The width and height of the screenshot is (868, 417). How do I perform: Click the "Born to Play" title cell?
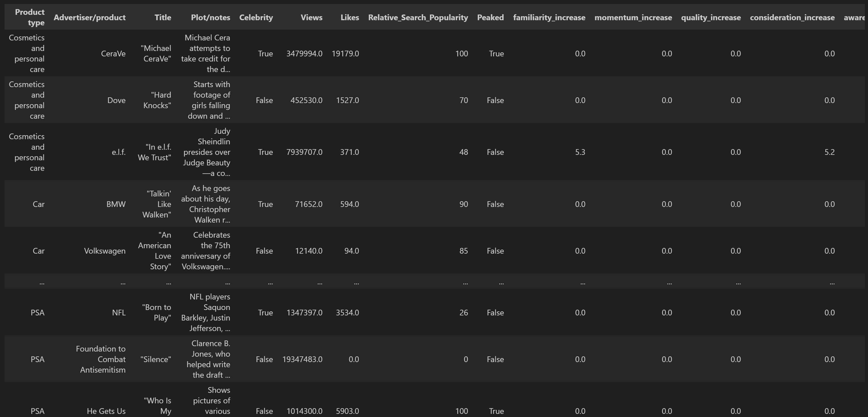pyautogui.click(x=156, y=313)
